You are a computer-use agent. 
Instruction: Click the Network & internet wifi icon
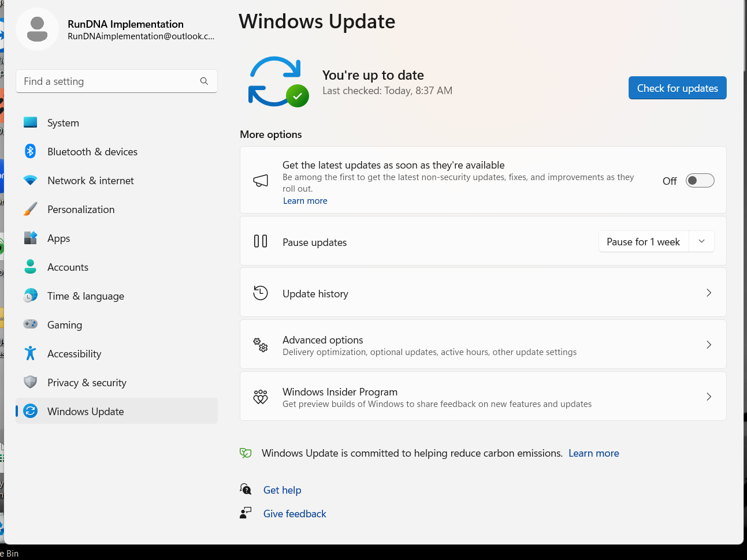pyautogui.click(x=31, y=180)
